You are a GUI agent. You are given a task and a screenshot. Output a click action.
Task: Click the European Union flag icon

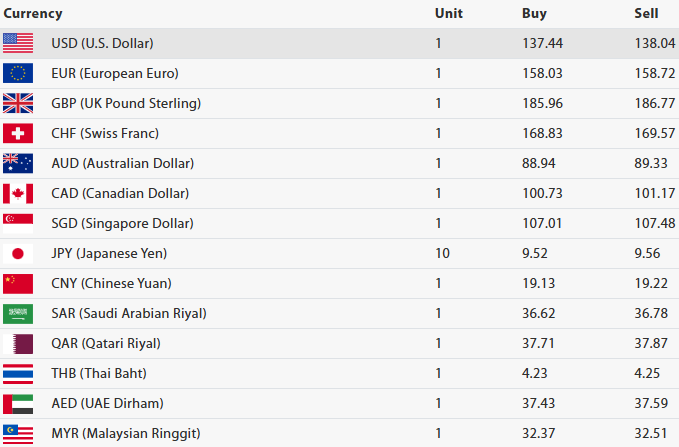18,73
